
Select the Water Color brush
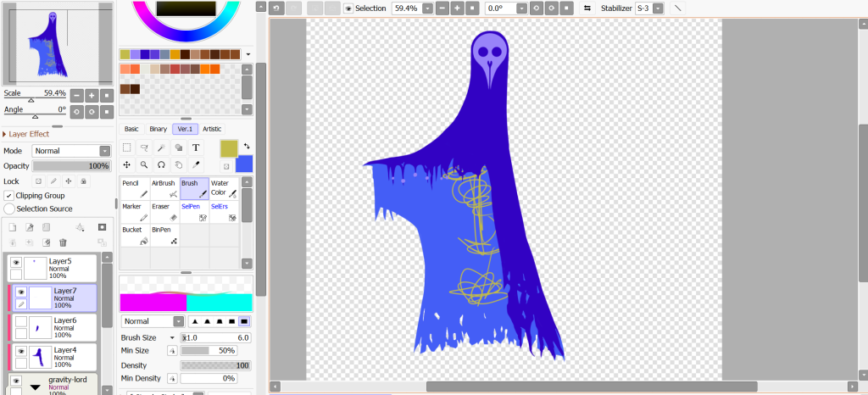coord(224,189)
